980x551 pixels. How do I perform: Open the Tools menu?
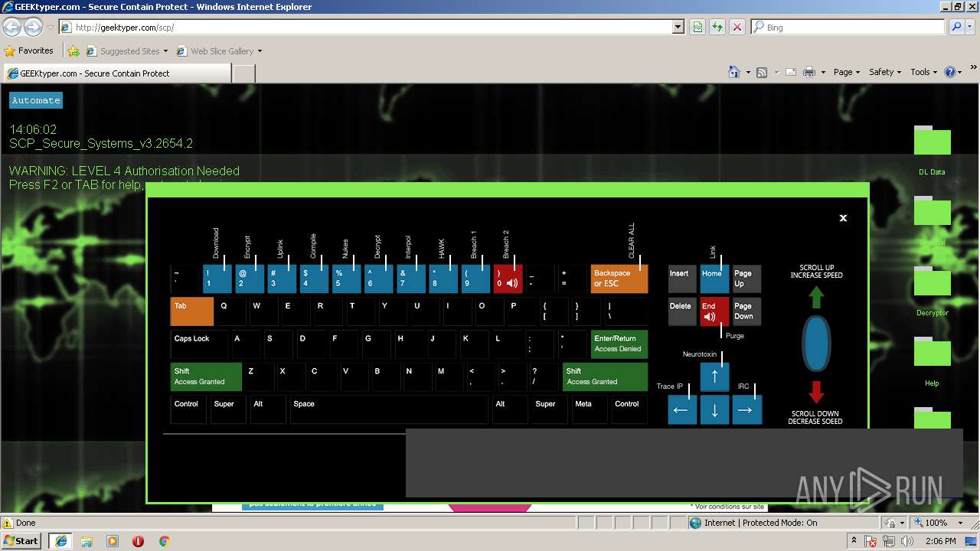924,72
